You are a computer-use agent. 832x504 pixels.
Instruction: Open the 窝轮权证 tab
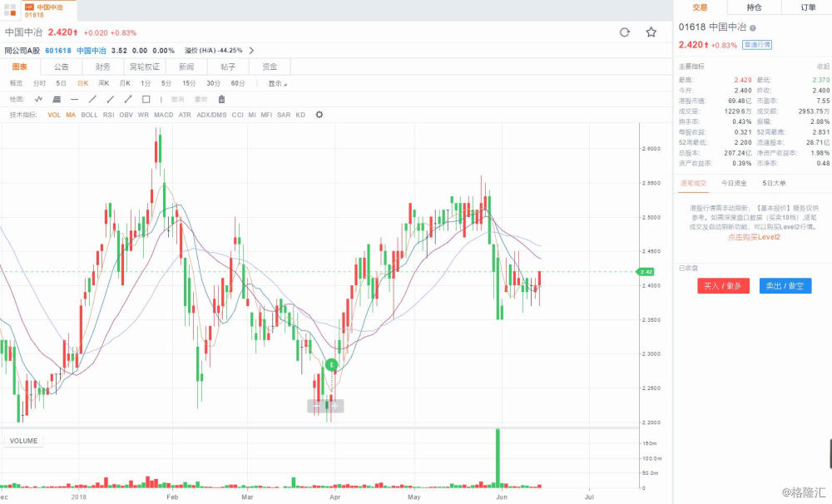(144, 67)
